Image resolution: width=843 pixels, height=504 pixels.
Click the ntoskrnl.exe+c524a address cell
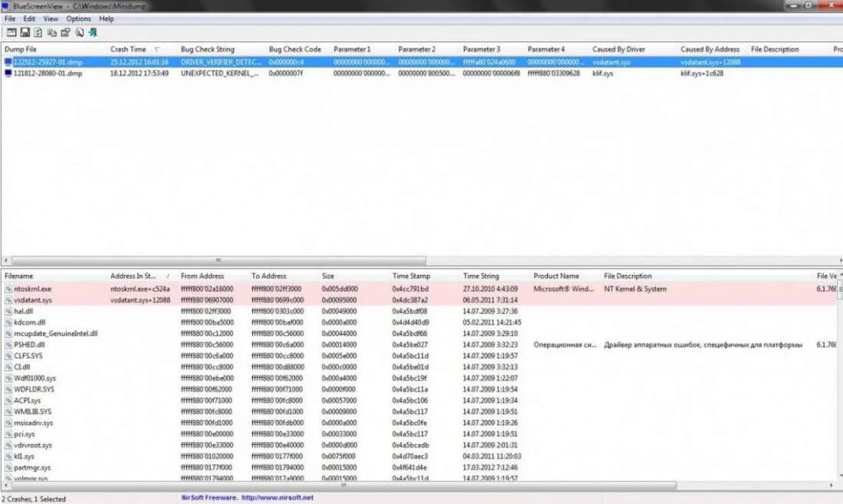point(139,289)
